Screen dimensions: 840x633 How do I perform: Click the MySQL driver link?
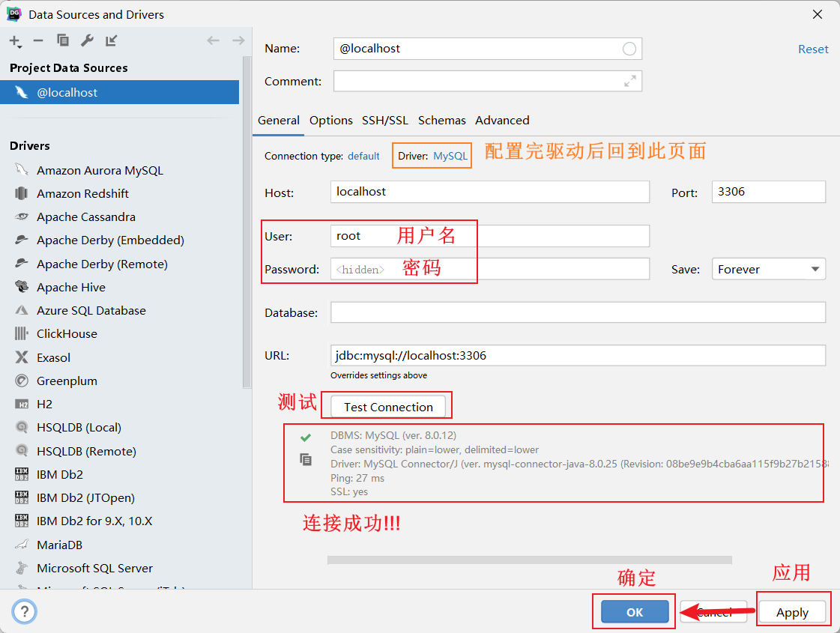(x=450, y=156)
